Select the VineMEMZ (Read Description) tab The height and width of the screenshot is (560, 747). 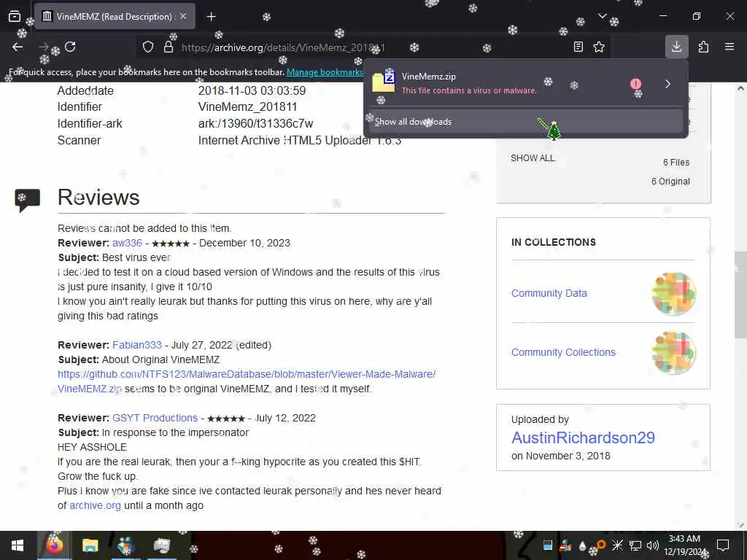[x=115, y=16]
